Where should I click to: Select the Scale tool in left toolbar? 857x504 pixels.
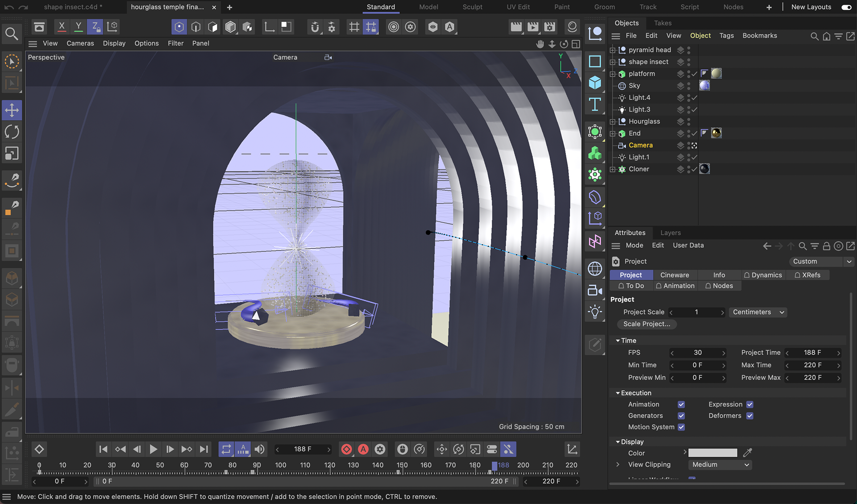click(x=12, y=154)
